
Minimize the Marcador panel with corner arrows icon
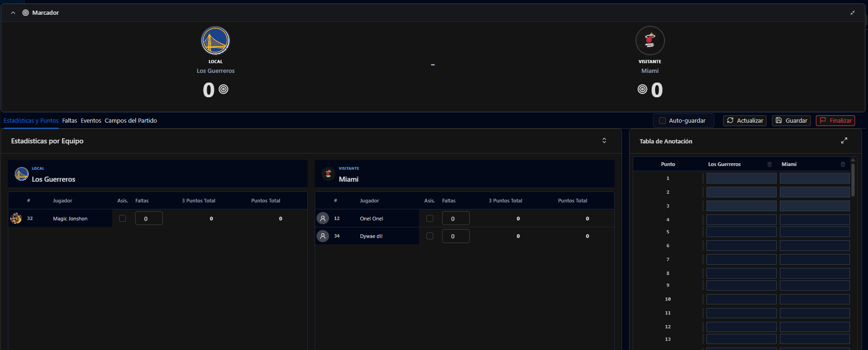[852, 13]
